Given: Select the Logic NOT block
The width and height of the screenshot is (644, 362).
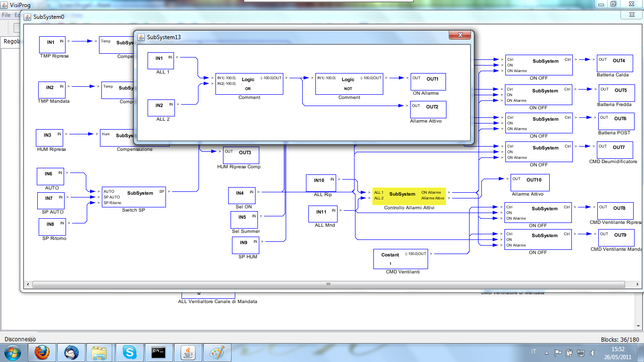Looking at the screenshot, I should [x=349, y=84].
